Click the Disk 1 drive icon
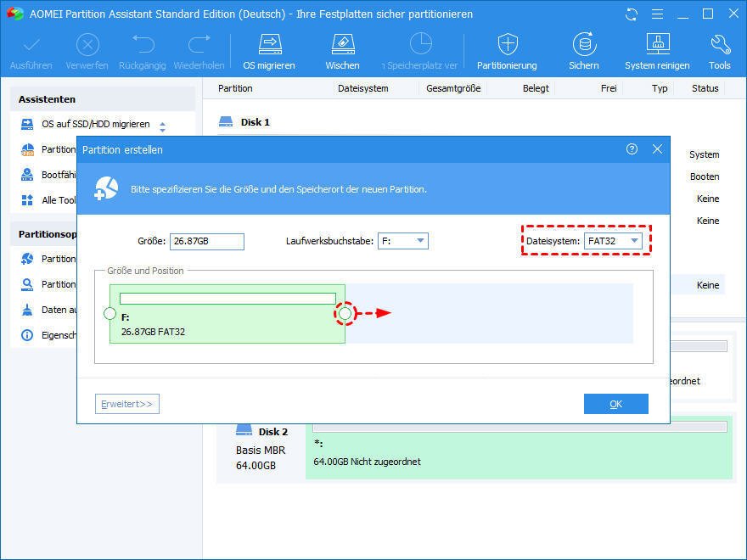 coord(225,122)
